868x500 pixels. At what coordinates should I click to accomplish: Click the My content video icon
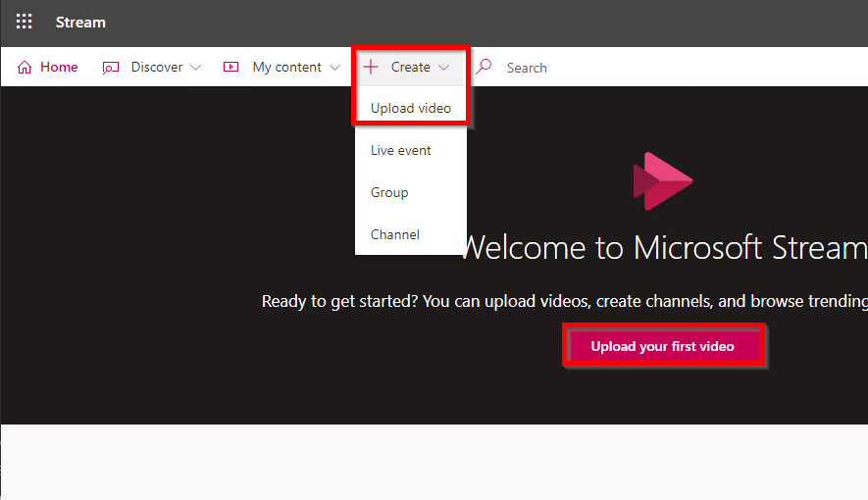[x=231, y=68]
